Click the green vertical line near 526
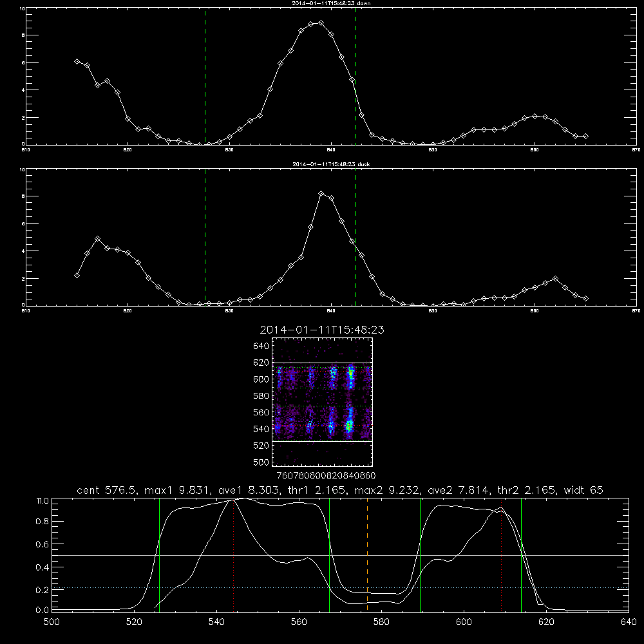Image resolution: width=644 pixels, height=644 pixels. click(x=159, y=554)
